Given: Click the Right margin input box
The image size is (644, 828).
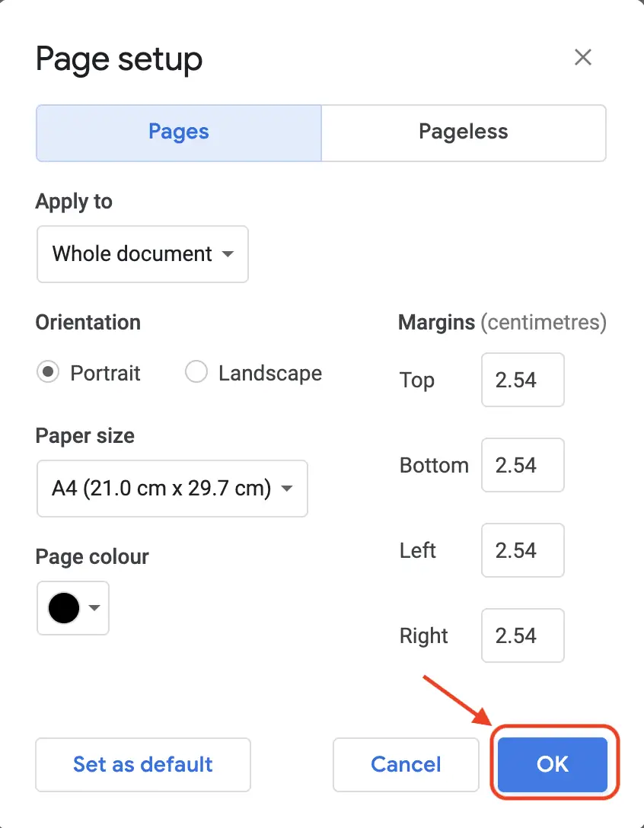Looking at the screenshot, I should click(x=522, y=635).
